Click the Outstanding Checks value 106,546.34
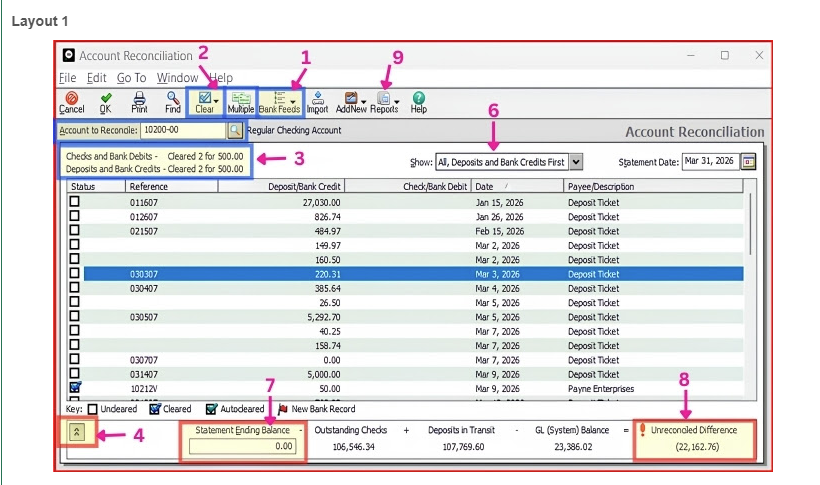Viewport: 820px width, 485px height. tap(354, 447)
